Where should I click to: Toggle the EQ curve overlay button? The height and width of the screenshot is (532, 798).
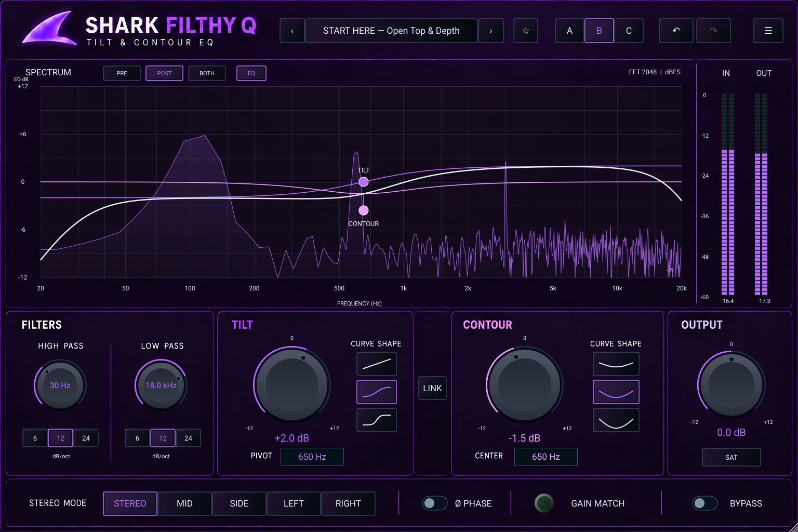(251, 73)
